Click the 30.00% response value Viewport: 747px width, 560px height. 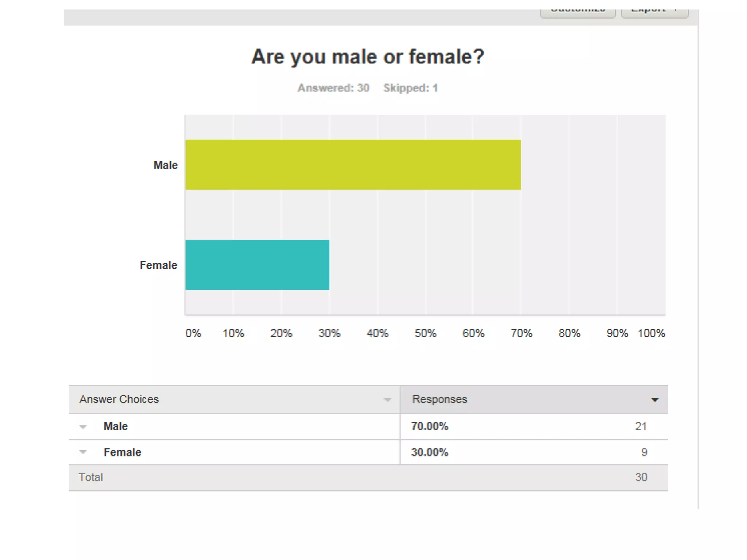429,452
